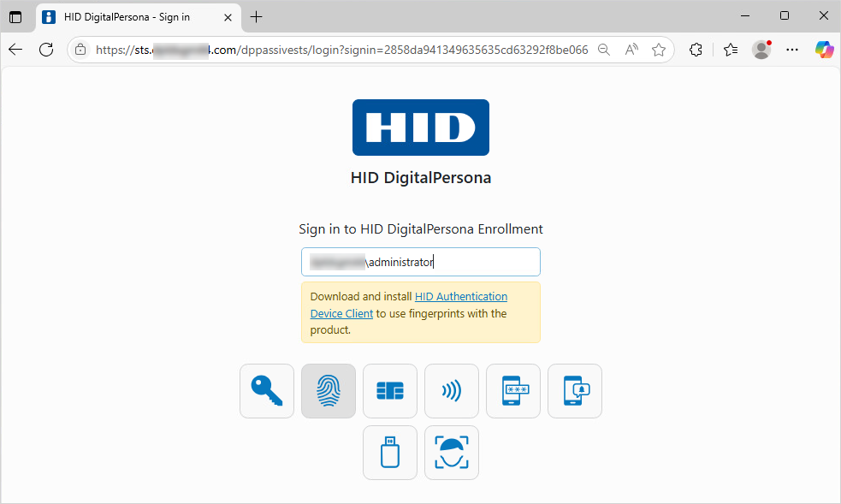
Task: Select the face recognition sign-in option
Action: 452,453
